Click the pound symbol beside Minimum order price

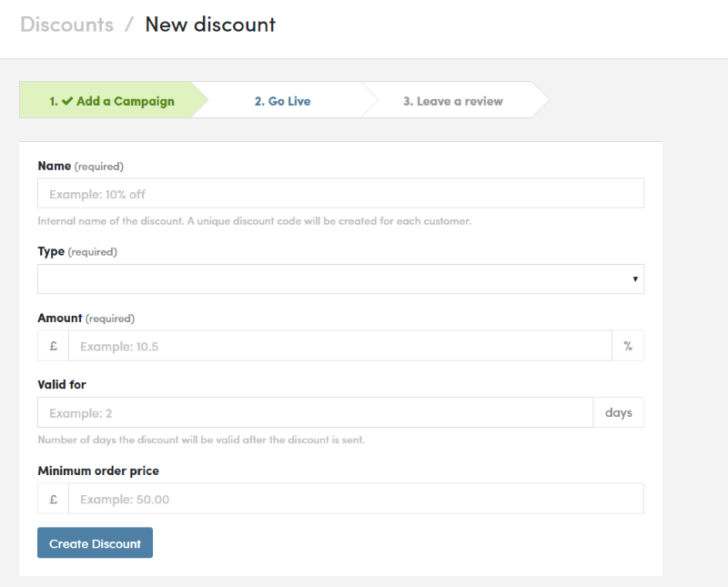pos(53,499)
